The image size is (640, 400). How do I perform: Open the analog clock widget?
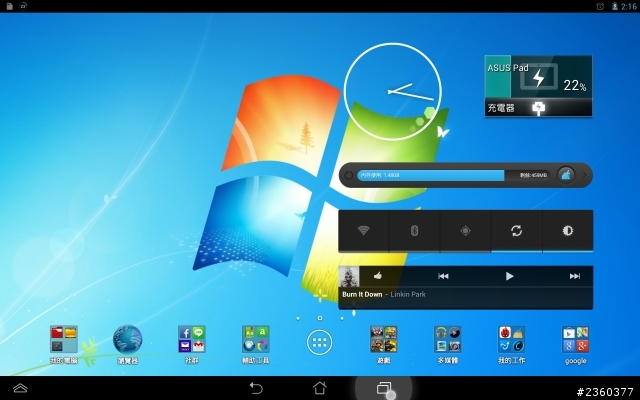tap(393, 92)
